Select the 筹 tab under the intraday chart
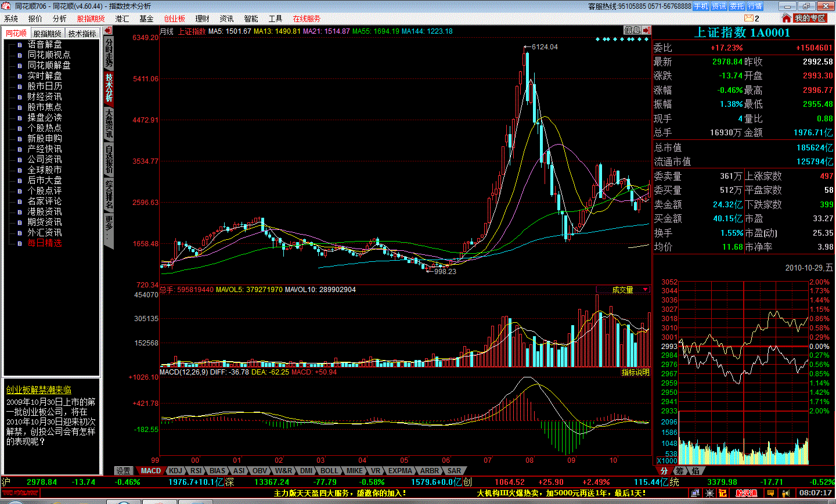 click(679, 471)
